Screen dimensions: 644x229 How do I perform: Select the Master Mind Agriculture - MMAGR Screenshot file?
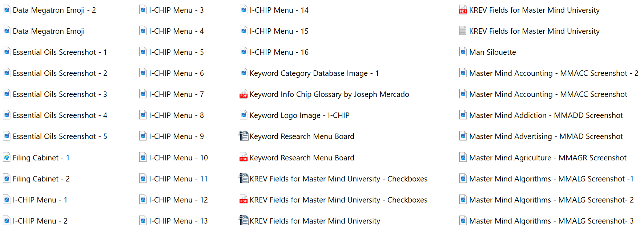click(x=548, y=158)
